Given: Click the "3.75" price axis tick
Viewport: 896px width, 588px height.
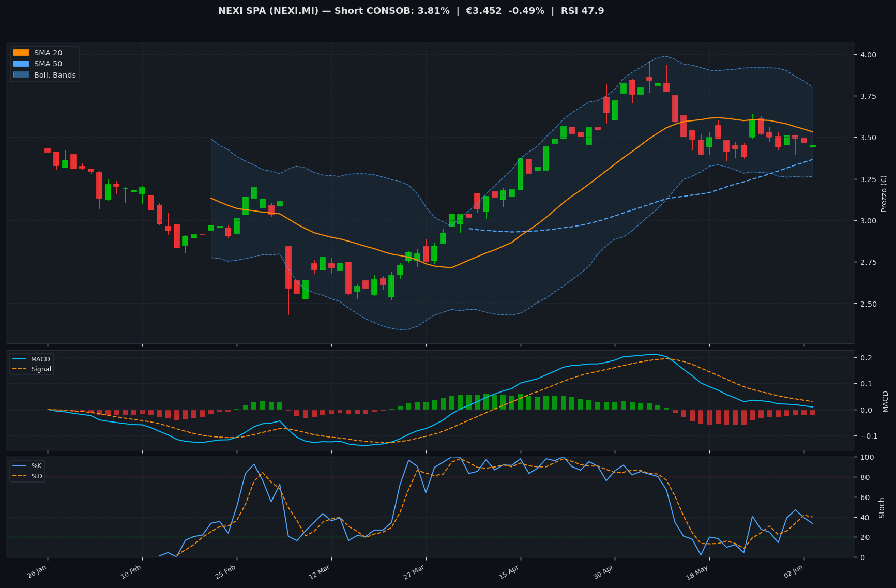Looking at the screenshot, I should tap(868, 96).
